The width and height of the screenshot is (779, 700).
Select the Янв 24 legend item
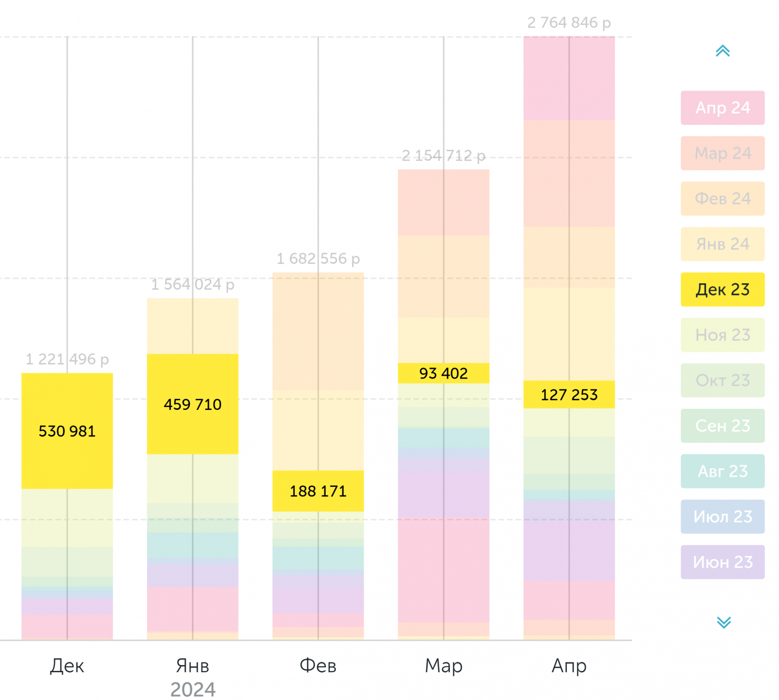tap(722, 244)
